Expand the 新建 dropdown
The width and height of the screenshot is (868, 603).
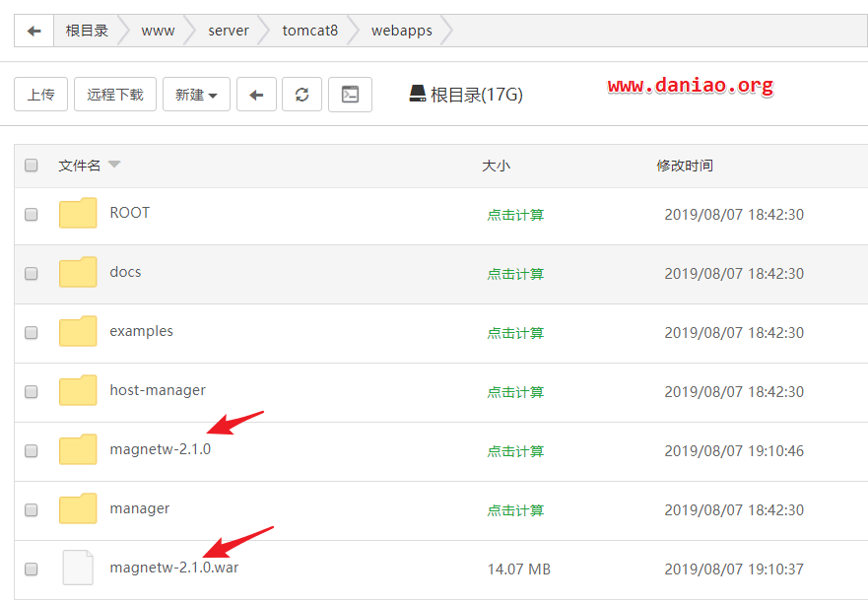click(196, 95)
